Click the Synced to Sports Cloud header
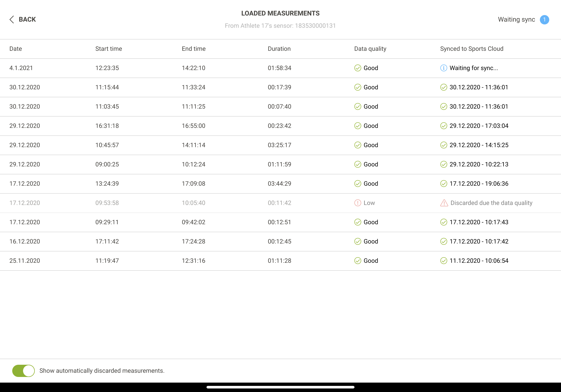This screenshot has height=392, width=561. [x=471, y=49]
